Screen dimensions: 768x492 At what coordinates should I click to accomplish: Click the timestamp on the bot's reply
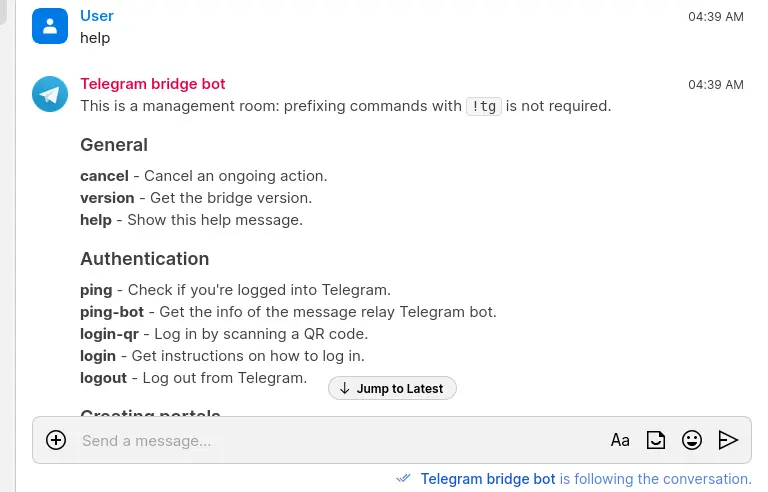[716, 85]
